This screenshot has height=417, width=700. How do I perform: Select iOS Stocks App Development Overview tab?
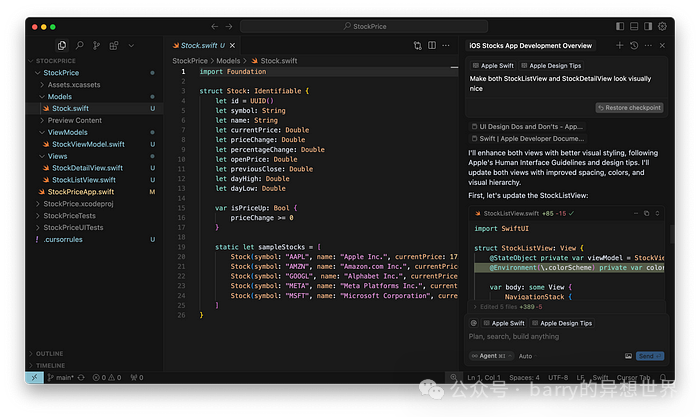pos(530,46)
